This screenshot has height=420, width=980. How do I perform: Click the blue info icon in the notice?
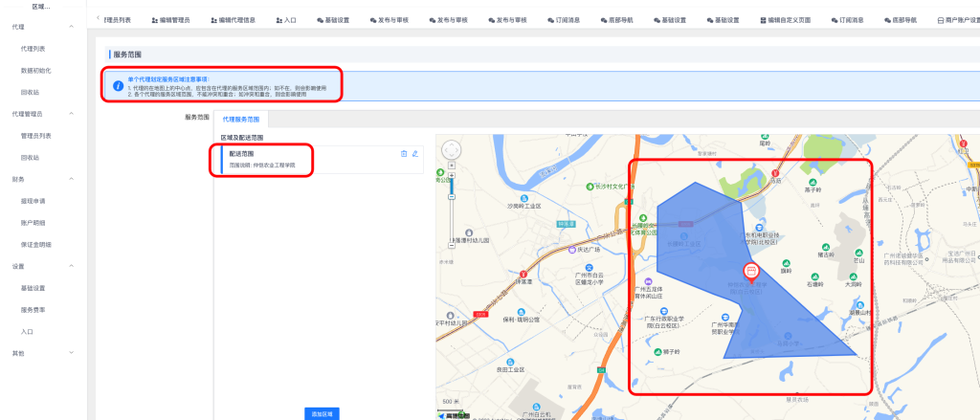point(118,85)
